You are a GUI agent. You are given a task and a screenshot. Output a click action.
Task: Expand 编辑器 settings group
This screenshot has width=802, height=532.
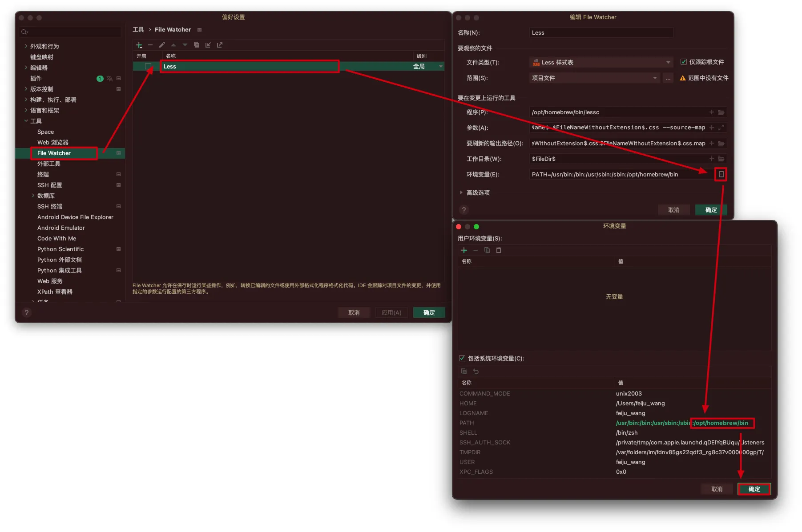click(x=26, y=68)
